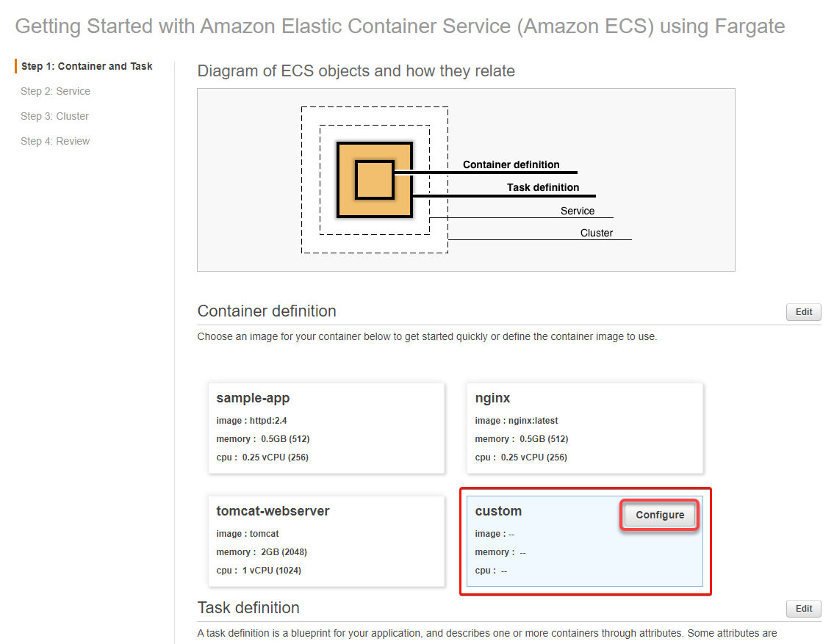Jump to Step 3: Cluster

55,116
